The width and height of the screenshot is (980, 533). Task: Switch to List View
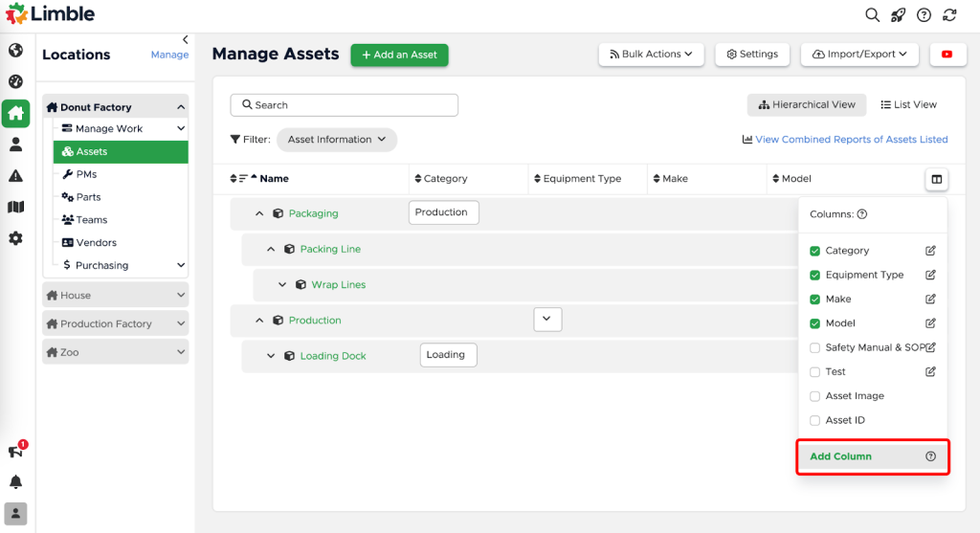[909, 105]
